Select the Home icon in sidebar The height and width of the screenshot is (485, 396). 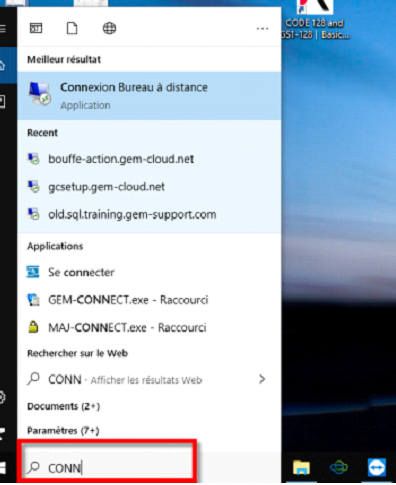pyautogui.click(x=3, y=65)
